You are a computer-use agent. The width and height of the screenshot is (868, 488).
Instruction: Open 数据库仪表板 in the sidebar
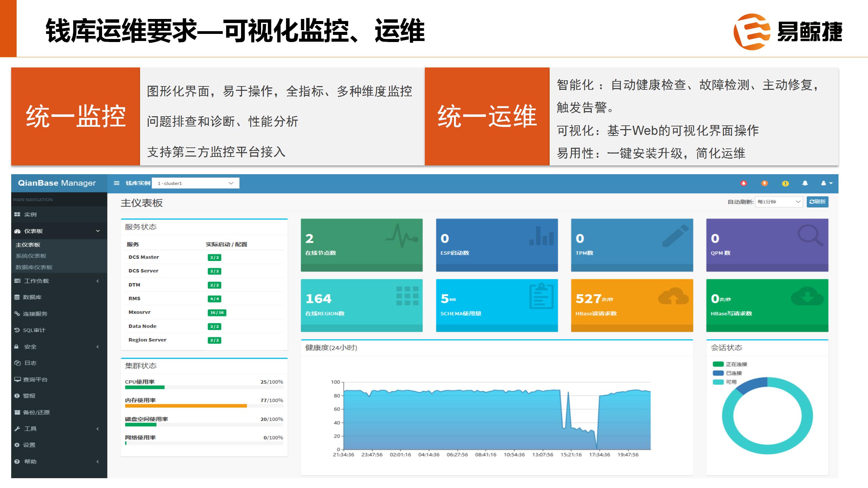pyautogui.click(x=34, y=267)
